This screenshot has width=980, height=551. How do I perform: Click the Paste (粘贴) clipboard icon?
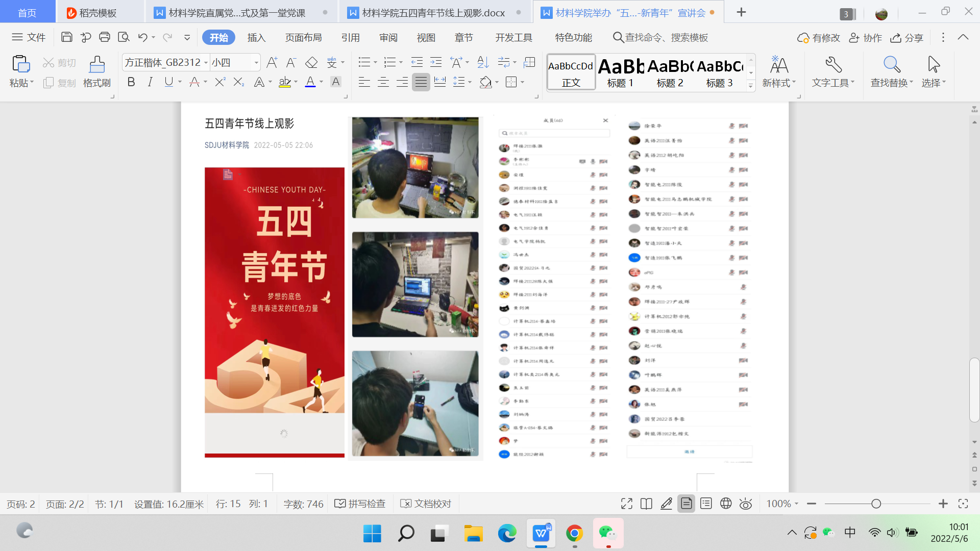pos(21,65)
